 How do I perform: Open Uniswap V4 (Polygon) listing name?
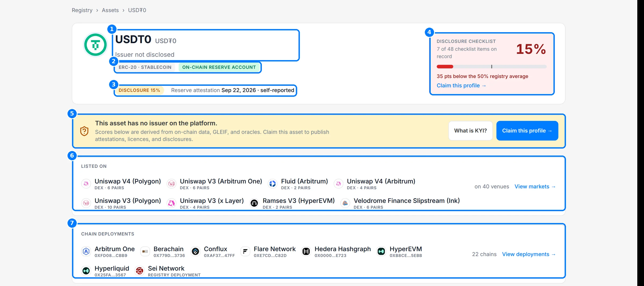tap(128, 181)
